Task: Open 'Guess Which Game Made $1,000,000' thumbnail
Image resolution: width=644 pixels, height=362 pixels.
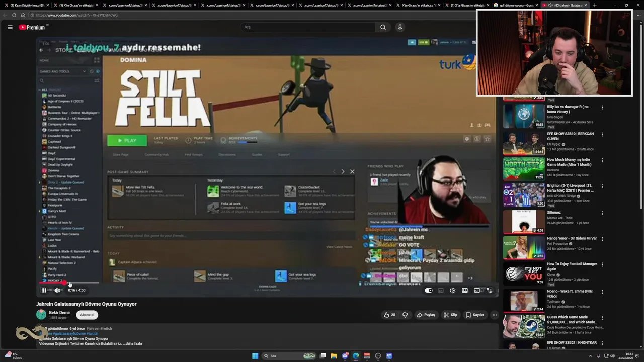Action: pos(524,326)
